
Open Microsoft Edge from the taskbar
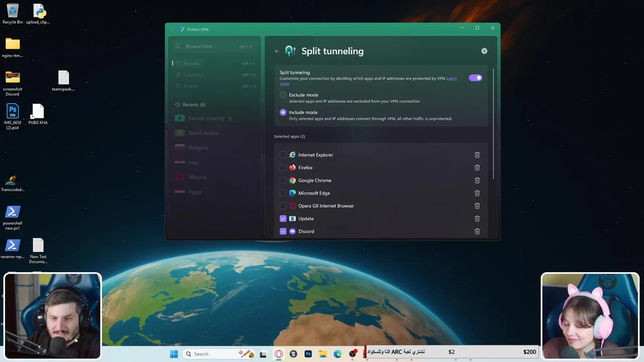click(338, 354)
